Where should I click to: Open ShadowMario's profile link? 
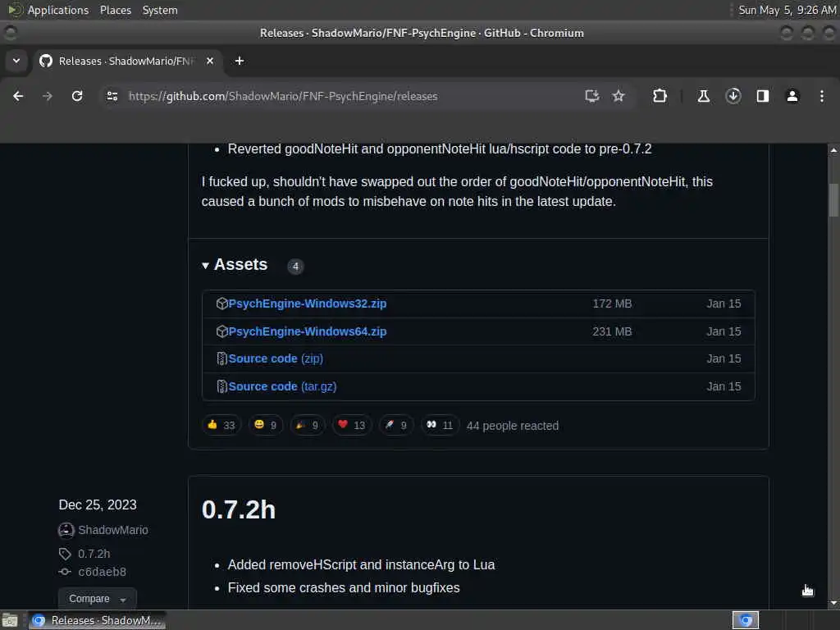pos(113,530)
